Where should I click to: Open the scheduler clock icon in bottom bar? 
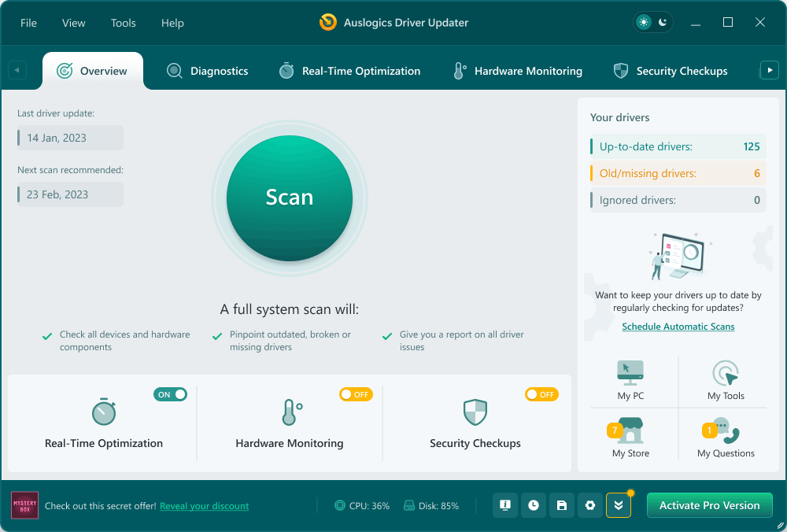(534, 505)
